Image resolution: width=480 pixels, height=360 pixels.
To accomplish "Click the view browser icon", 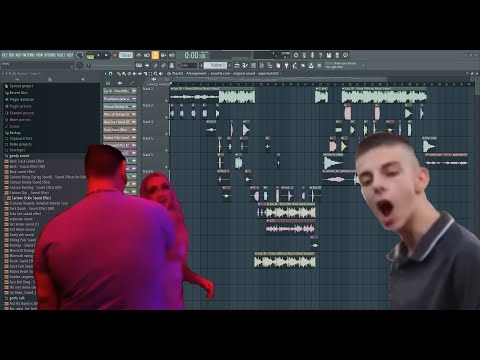I will coord(270,65).
